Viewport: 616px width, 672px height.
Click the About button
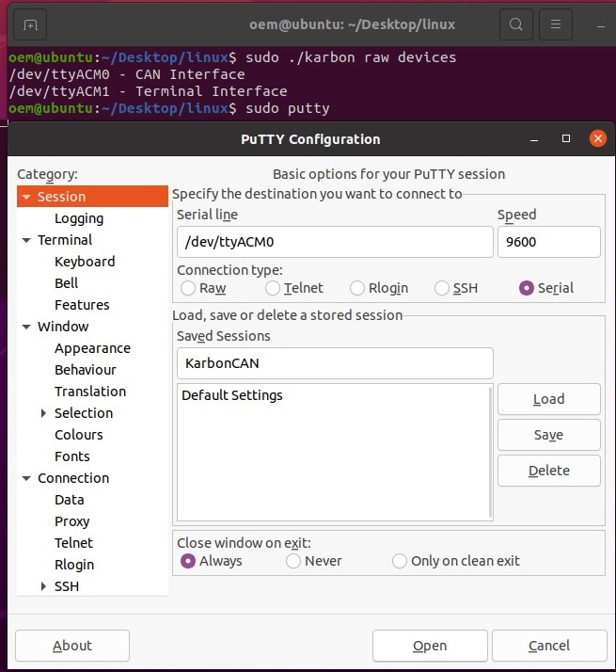click(72, 646)
